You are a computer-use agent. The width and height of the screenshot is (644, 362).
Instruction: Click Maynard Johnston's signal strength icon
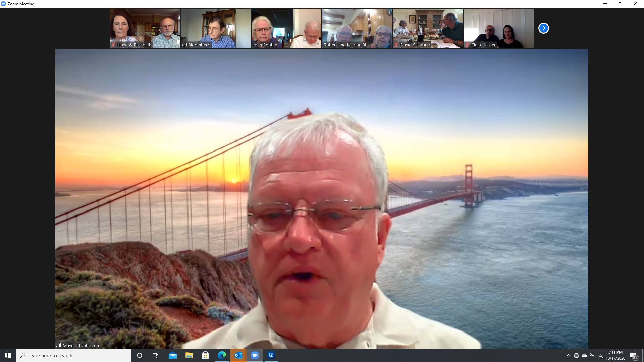click(59, 345)
